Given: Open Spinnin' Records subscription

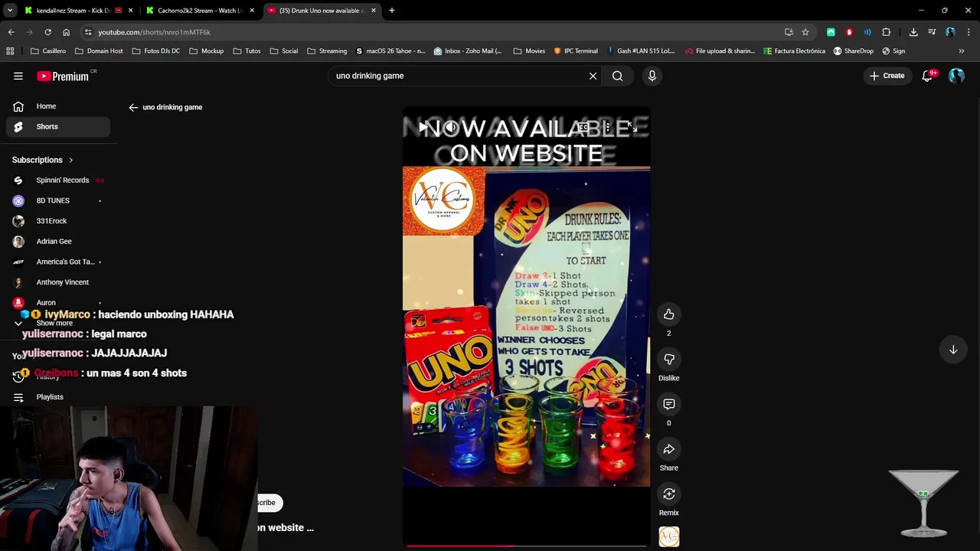Looking at the screenshot, I should click(58, 181).
